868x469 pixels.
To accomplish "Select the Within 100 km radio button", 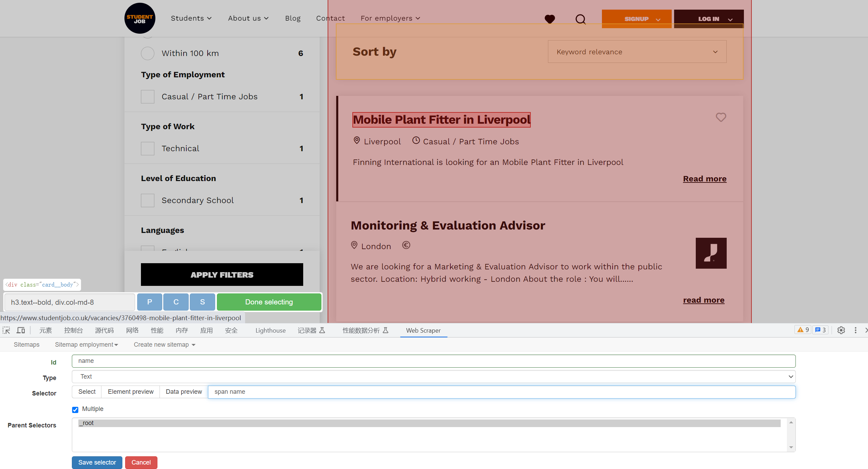I will [147, 53].
